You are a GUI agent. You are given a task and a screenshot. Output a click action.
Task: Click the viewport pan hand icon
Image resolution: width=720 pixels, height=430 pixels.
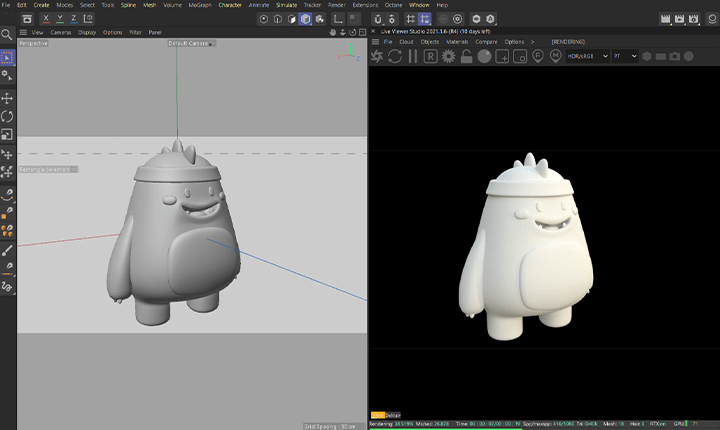332,32
